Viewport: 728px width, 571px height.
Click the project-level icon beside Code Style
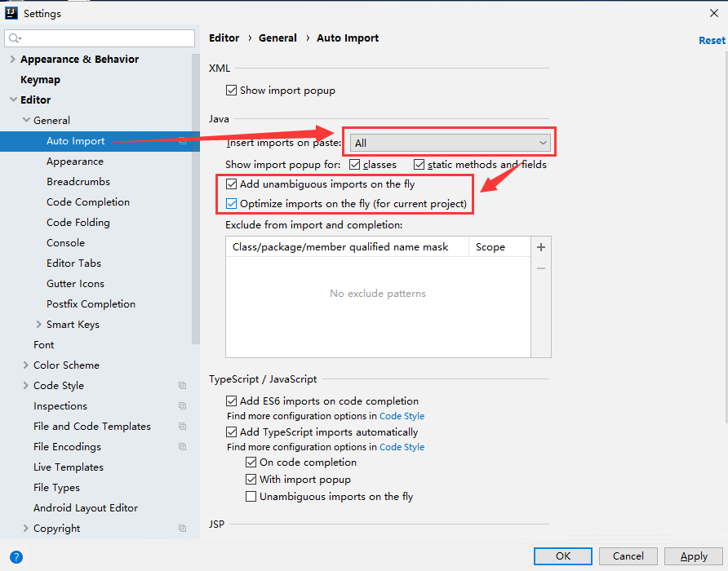pyautogui.click(x=183, y=385)
